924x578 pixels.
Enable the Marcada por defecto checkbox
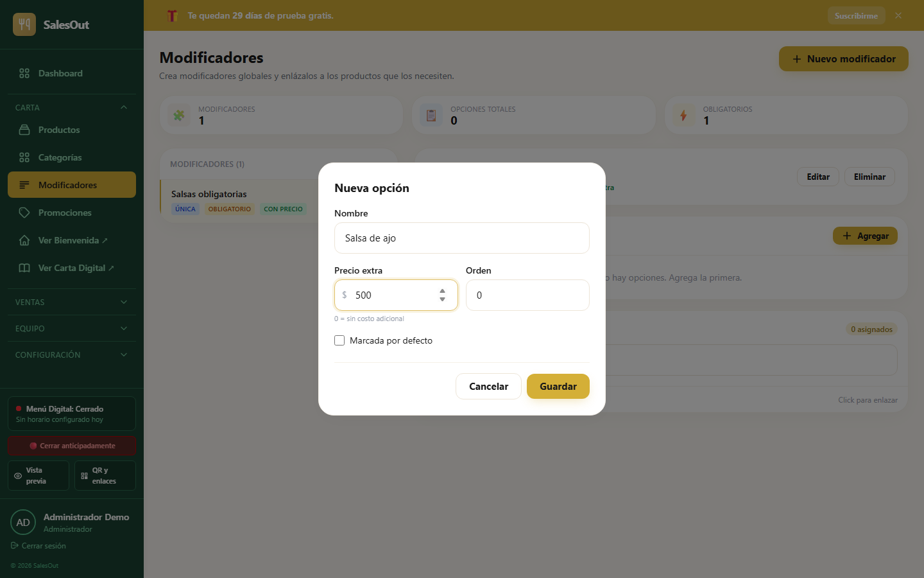pyautogui.click(x=339, y=340)
